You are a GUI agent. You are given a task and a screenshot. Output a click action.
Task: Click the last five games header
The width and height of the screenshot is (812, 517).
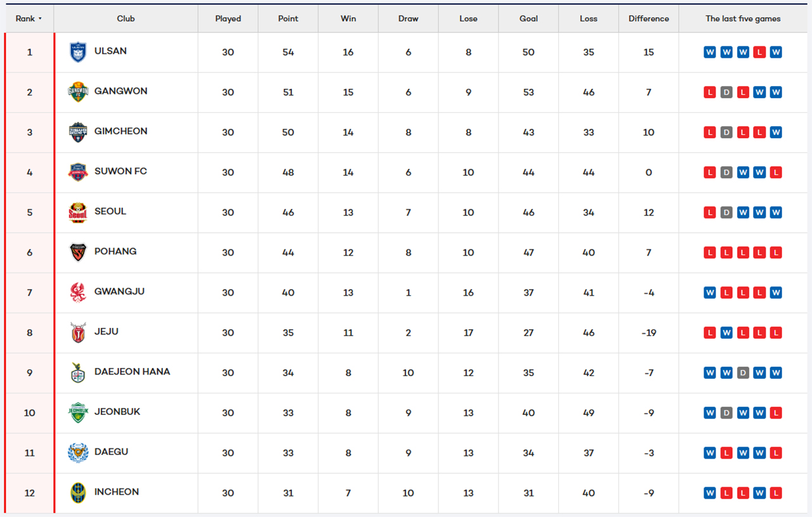coord(743,19)
